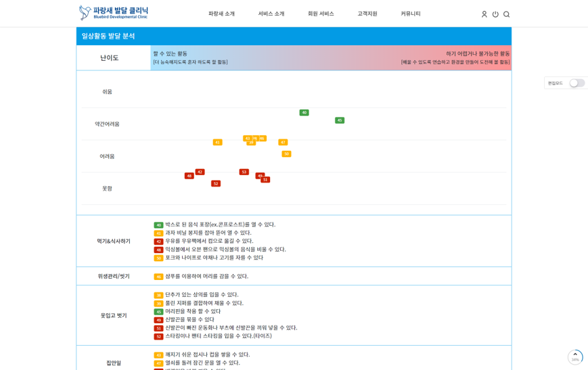Open the 서비스 소개 menu
588x370 pixels.
pyautogui.click(x=271, y=14)
